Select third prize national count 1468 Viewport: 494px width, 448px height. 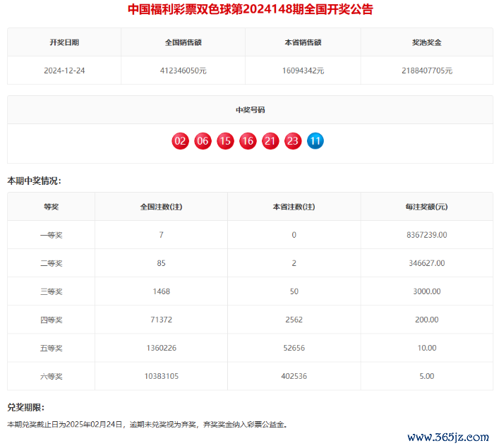pyautogui.click(x=161, y=292)
